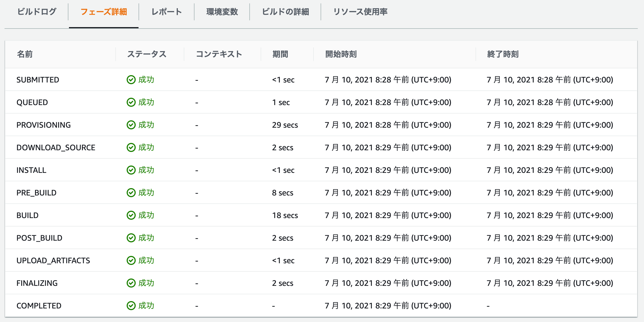Click the success icon for QUEUED phase
The height and width of the screenshot is (322, 644).
coord(131,102)
